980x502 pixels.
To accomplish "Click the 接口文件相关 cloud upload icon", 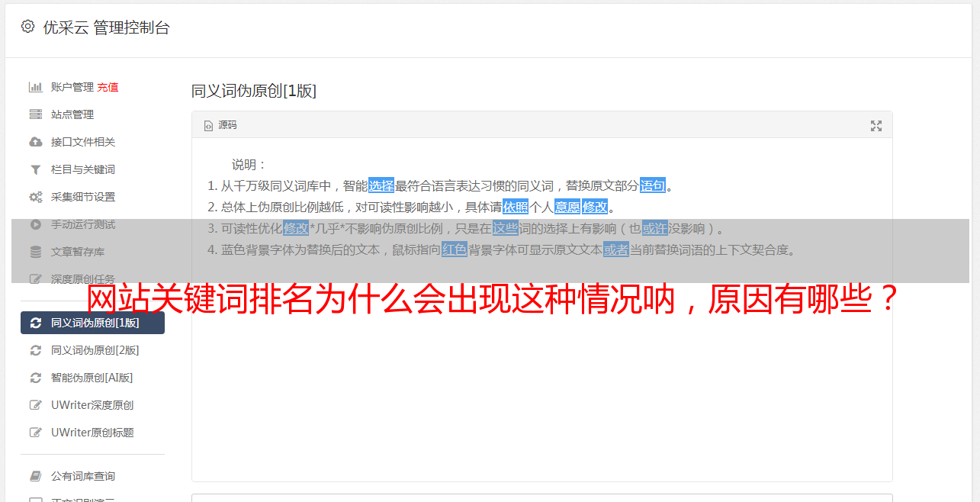I will [35, 142].
